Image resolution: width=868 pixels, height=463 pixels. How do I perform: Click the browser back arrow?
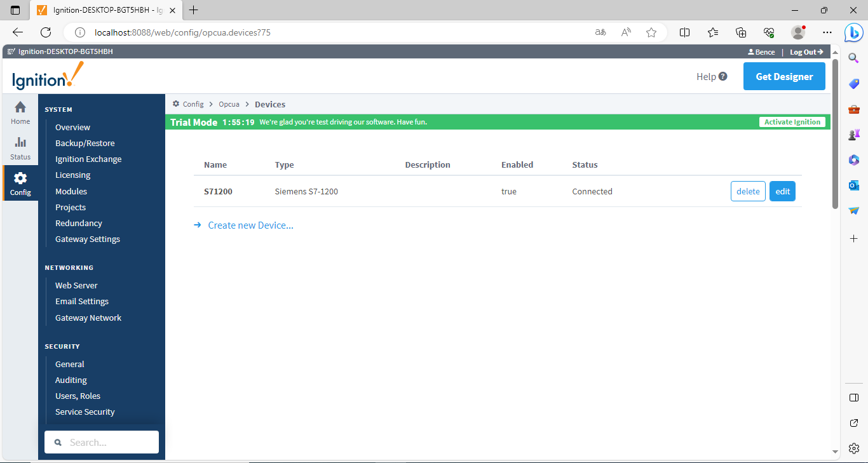coord(18,32)
